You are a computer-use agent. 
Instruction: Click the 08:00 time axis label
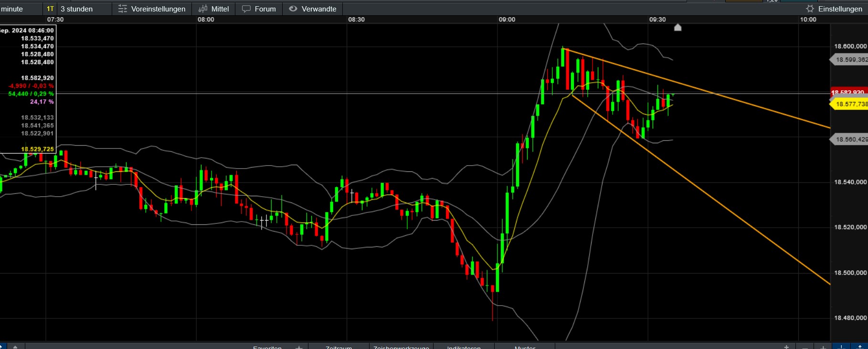[206, 20]
